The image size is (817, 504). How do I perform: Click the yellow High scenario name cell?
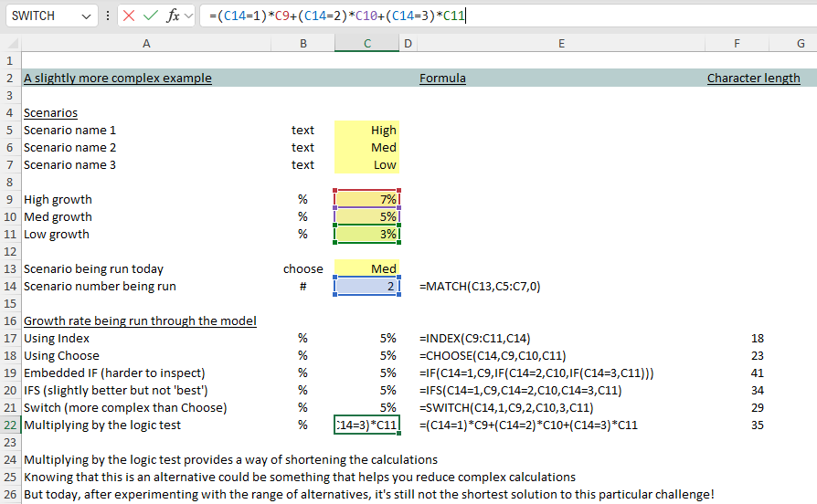point(366,131)
